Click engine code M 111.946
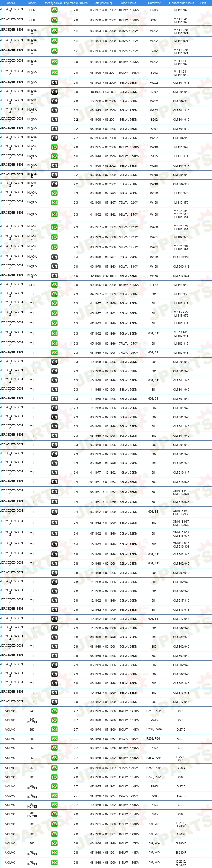Viewport: 212px width, 868px height. coord(181,285)
